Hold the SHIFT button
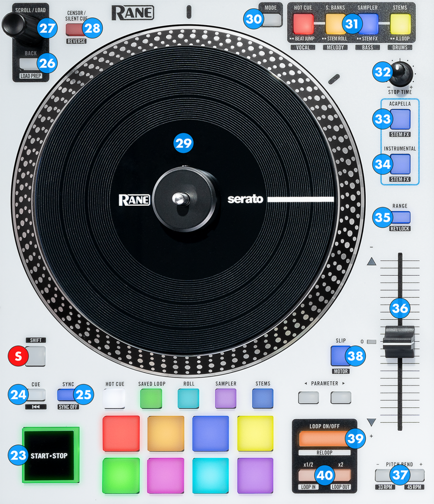Image resolution: width=434 pixels, height=504 pixels. coord(36,356)
